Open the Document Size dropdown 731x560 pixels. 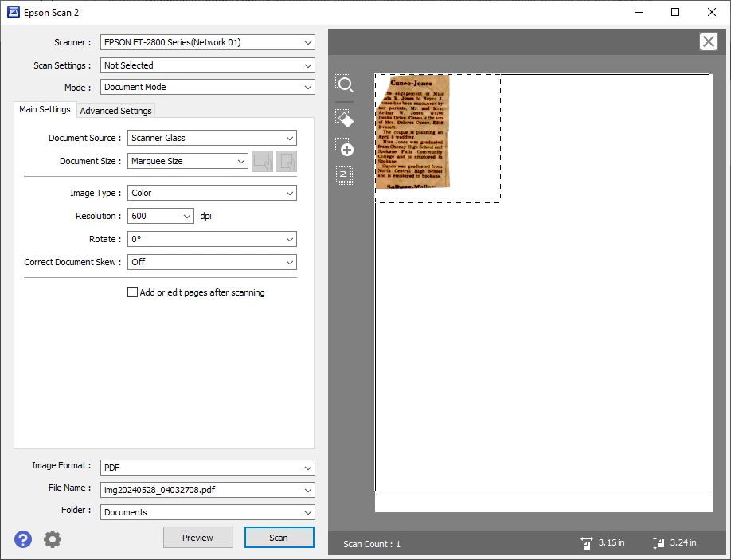click(187, 162)
